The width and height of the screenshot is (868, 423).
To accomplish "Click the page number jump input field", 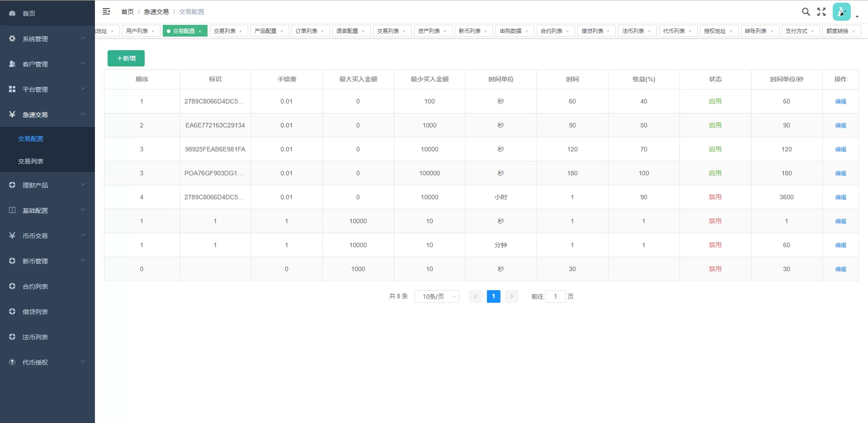I will click(x=555, y=296).
